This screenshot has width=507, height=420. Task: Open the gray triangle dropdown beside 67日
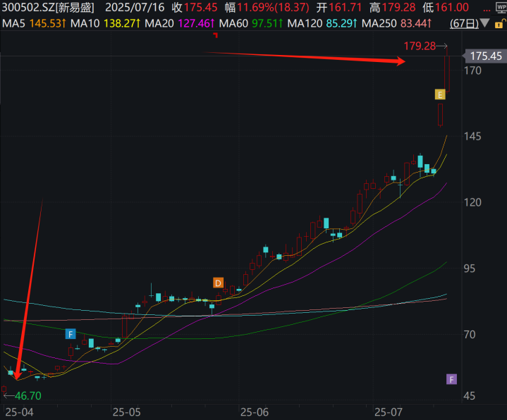tap(484, 23)
